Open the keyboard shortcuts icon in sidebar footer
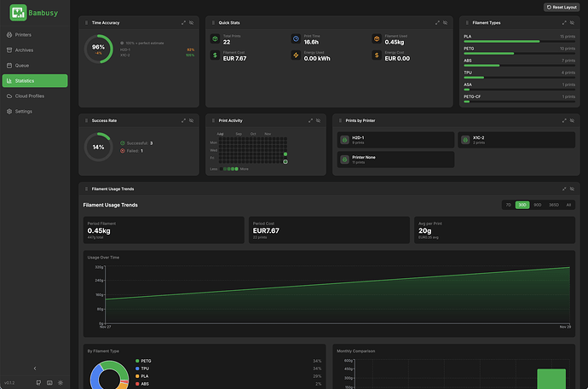This screenshot has height=389, width=588. point(49,383)
